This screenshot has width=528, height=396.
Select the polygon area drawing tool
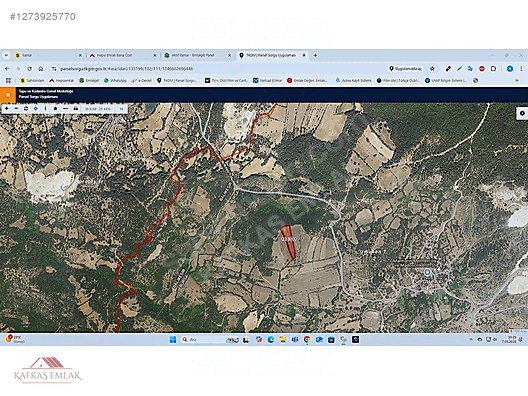(x=56, y=108)
